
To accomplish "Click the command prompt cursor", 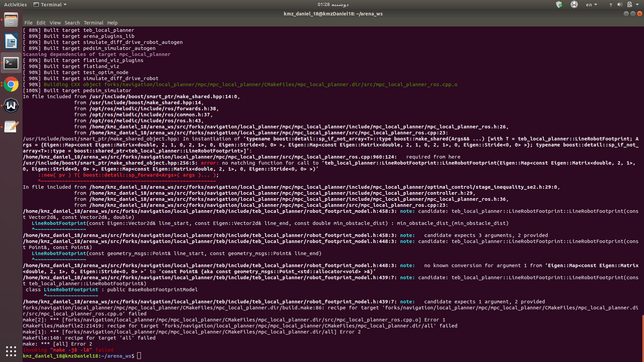I will tap(139, 356).
